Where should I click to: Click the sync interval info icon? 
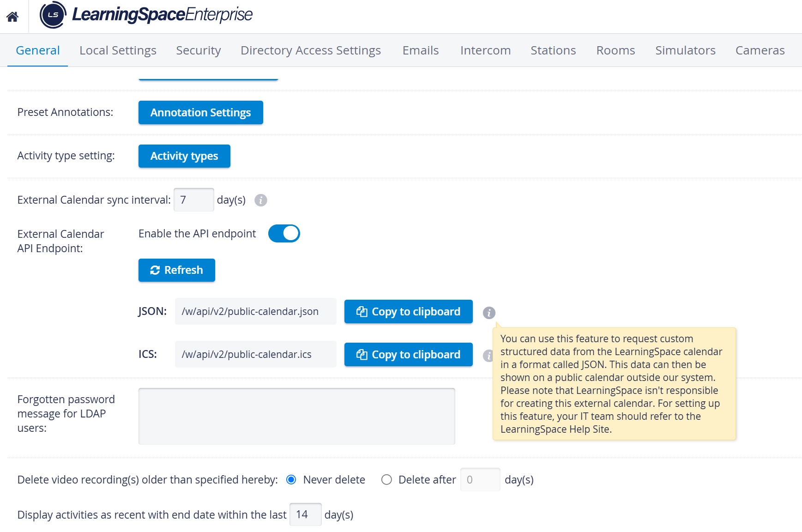click(261, 200)
